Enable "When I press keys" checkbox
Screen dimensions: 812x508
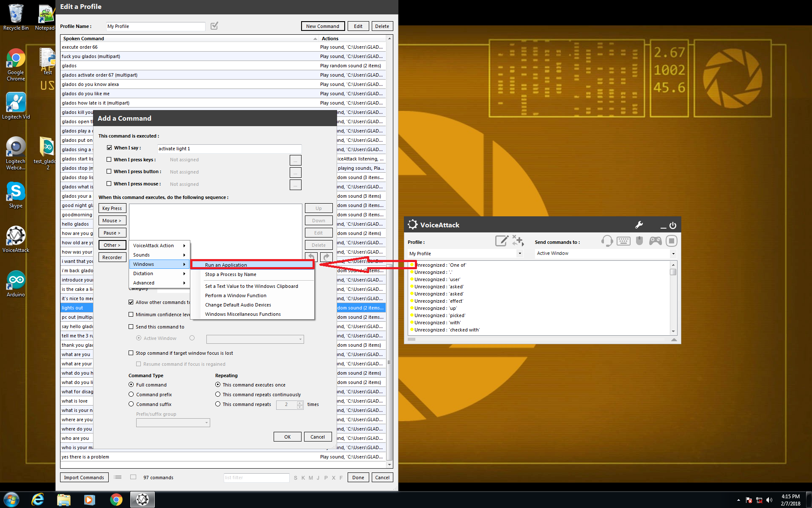(109, 160)
